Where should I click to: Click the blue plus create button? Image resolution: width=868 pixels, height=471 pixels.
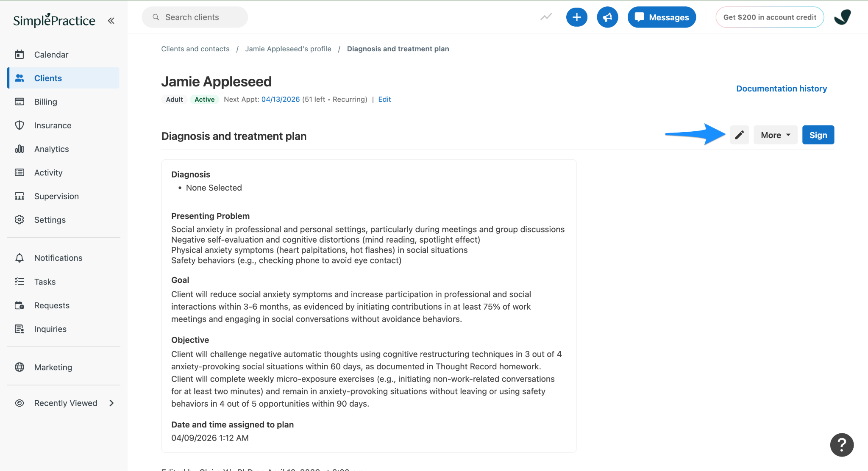pos(576,17)
